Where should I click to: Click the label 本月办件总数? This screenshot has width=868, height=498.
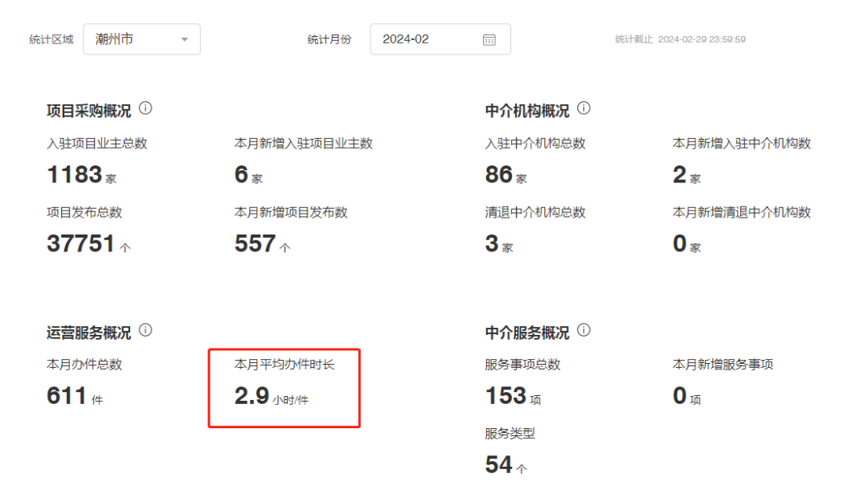(84, 364)
